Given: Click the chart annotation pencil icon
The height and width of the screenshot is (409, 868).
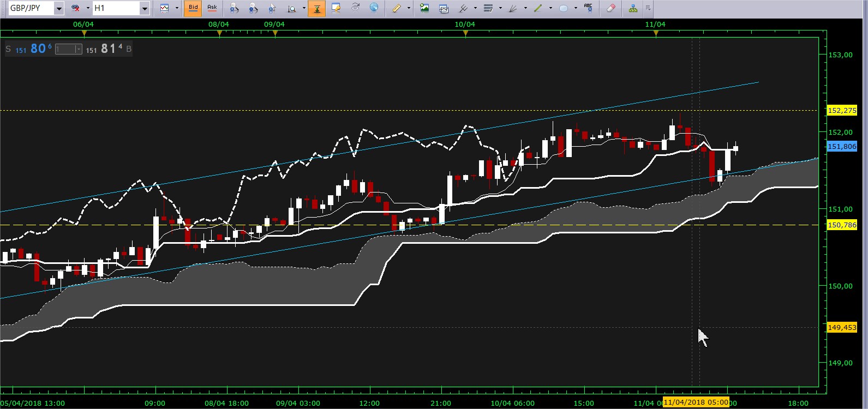Looking at the screenshot, I should tap(336, 8).
